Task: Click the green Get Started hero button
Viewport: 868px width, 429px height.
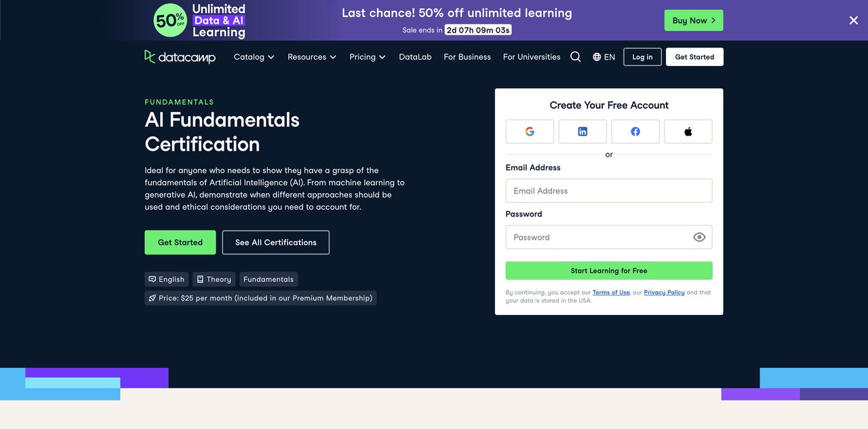Action: [180, 242]
